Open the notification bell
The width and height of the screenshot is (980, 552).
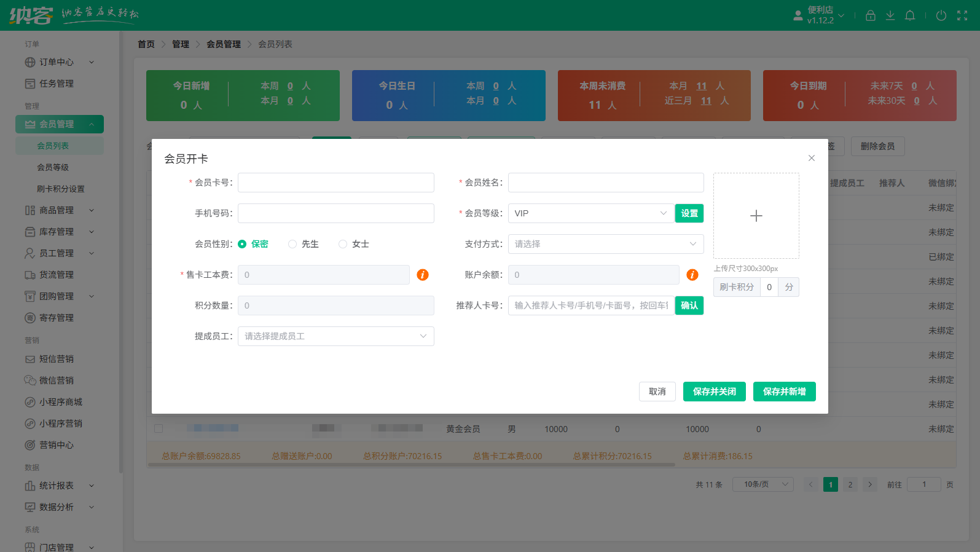click(x=910, y=16)
